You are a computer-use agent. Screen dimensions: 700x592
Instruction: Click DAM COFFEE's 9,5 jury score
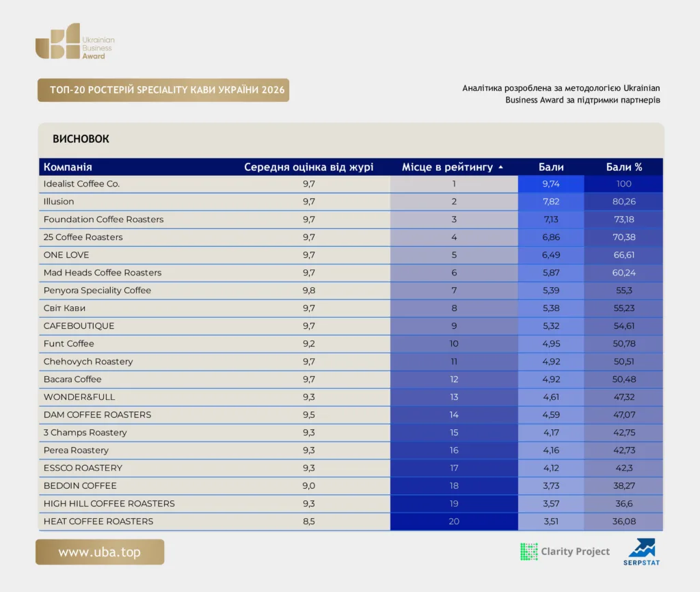[308, 415]
